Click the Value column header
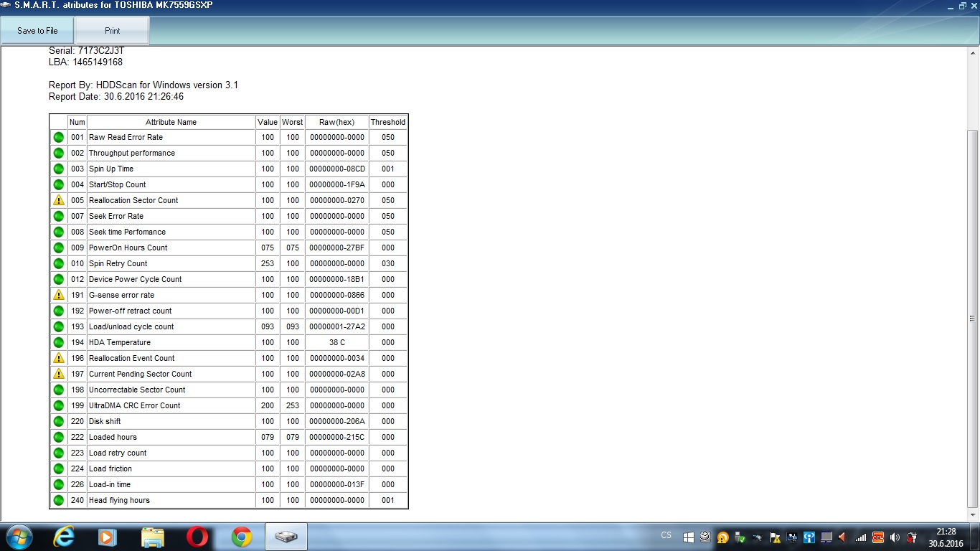This screenshot has height=551, width=980. (268, 122)
